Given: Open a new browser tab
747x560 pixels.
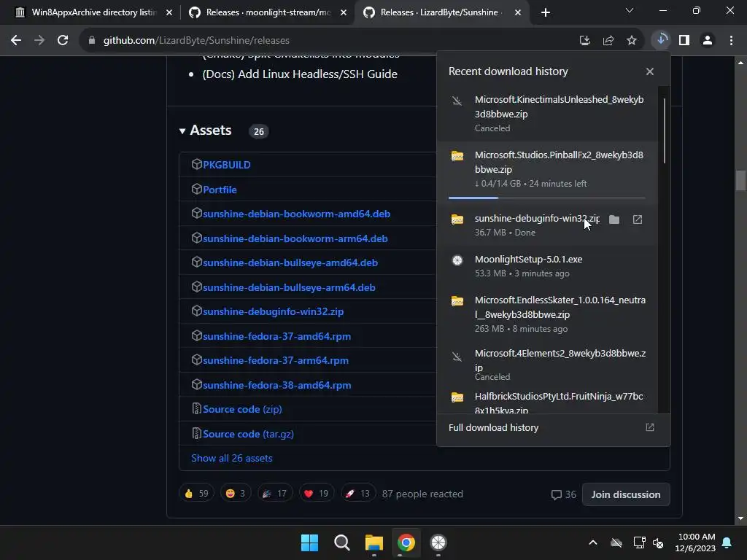Looking at the screenshot, I should coord(546,13).
